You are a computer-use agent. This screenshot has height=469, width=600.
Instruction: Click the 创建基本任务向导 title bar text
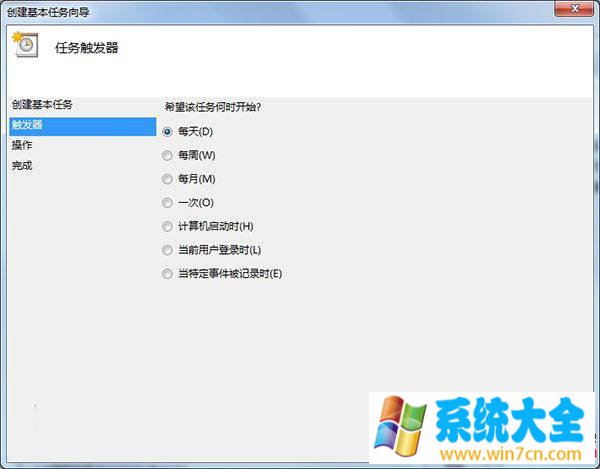[48, 12]
